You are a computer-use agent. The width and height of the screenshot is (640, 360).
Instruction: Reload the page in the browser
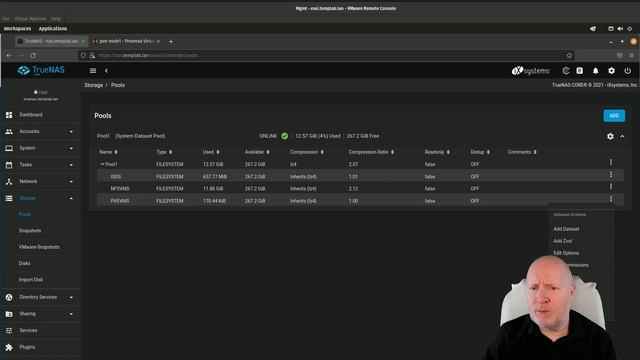coord(33,56)
